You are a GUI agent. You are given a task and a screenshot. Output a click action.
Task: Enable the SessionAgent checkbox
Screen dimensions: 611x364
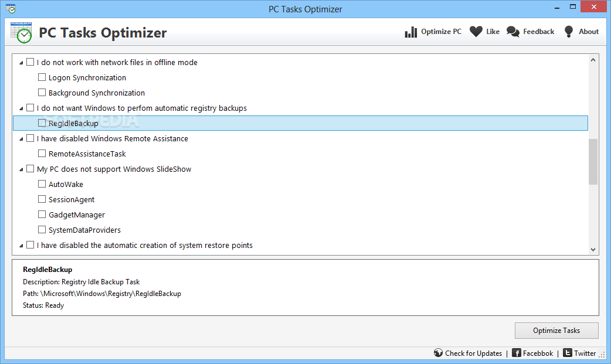42,199
